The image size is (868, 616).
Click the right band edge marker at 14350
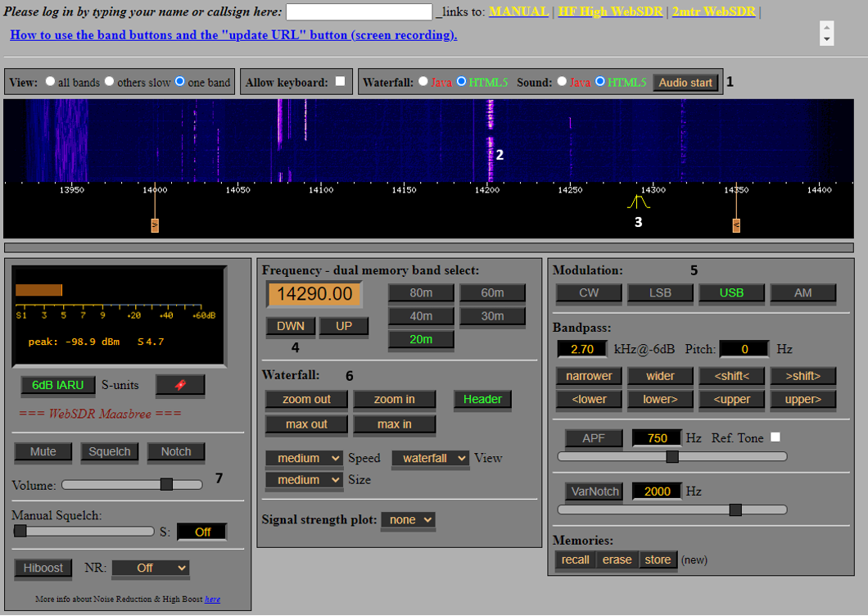[x=736, y=225]
